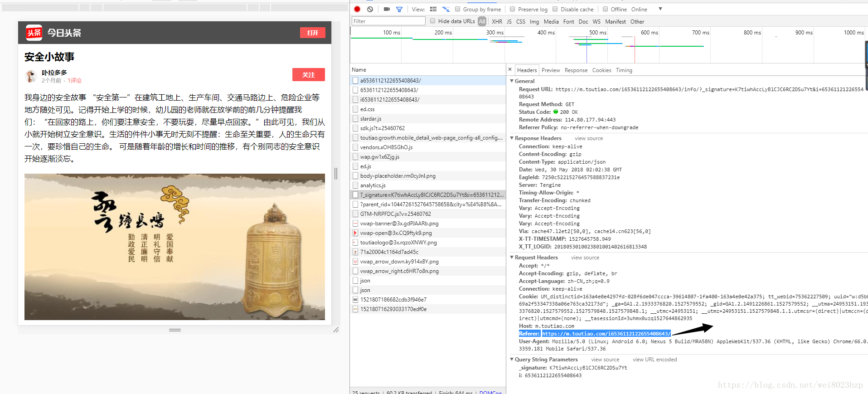Click the file icon beside ed.css
868x394 pixels.
click(355, 109)
